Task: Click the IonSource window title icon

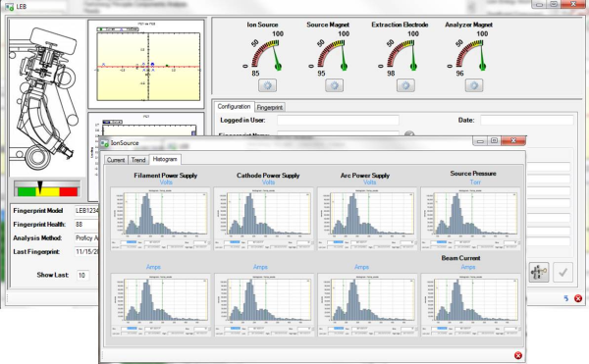Action: (x=104, y=143)
